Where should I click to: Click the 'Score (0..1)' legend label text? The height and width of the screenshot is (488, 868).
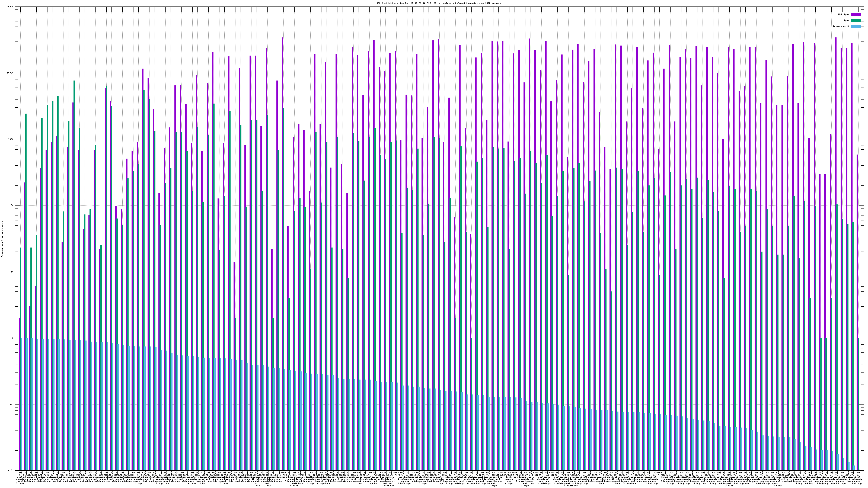click(x=841, y=26)
